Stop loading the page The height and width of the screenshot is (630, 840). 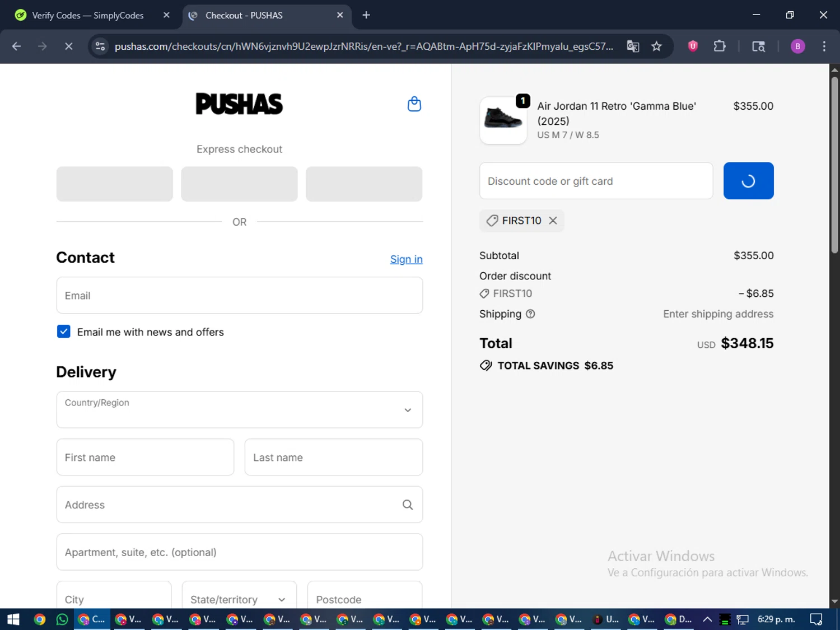click(68, 46)
